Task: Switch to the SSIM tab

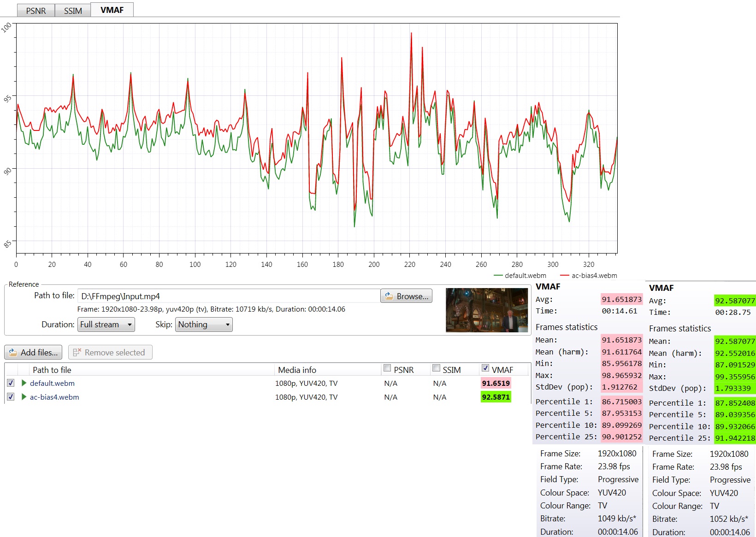Action: coord(73,11)
